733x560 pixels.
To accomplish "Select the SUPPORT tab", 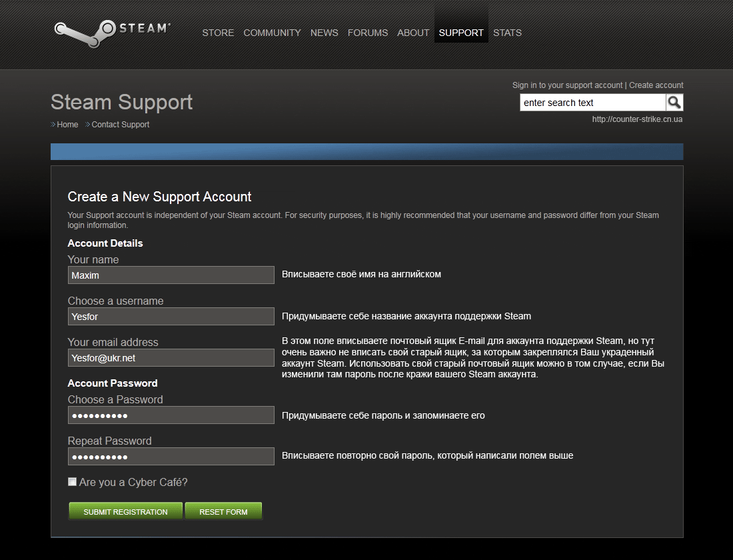I will tap(461, 33).
